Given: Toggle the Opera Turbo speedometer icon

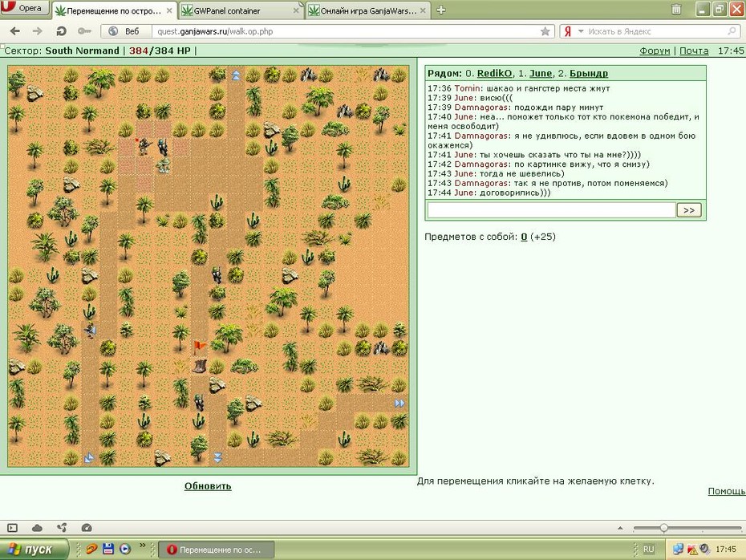Looking at the screenshot, I should click(x=87, y=528).
